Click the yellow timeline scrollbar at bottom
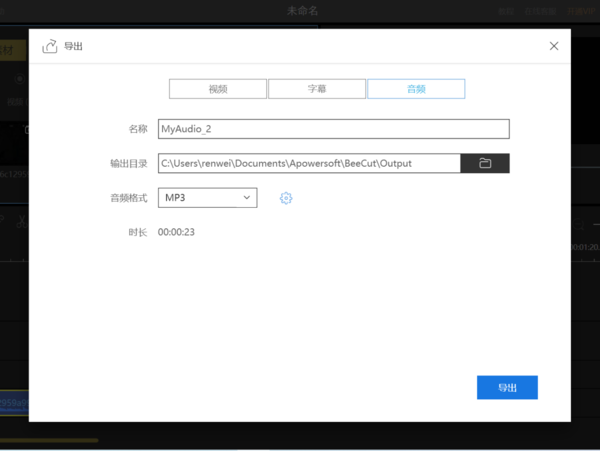600x451 pixels. point(50,440)
